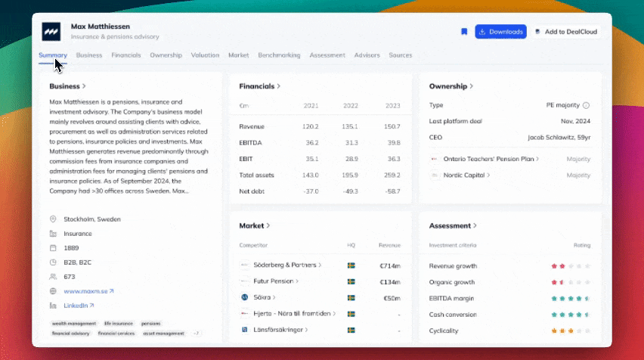Click the Söderberg & Partners logo icon
This screenshot has height=360, width=644.
[245, 265]
